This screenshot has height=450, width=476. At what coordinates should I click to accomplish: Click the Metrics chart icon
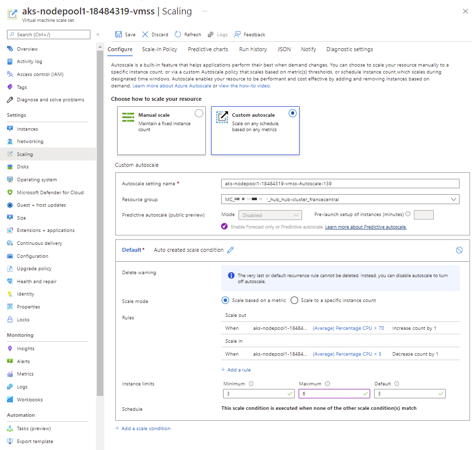pyautogui.click(x=10, y=374)
